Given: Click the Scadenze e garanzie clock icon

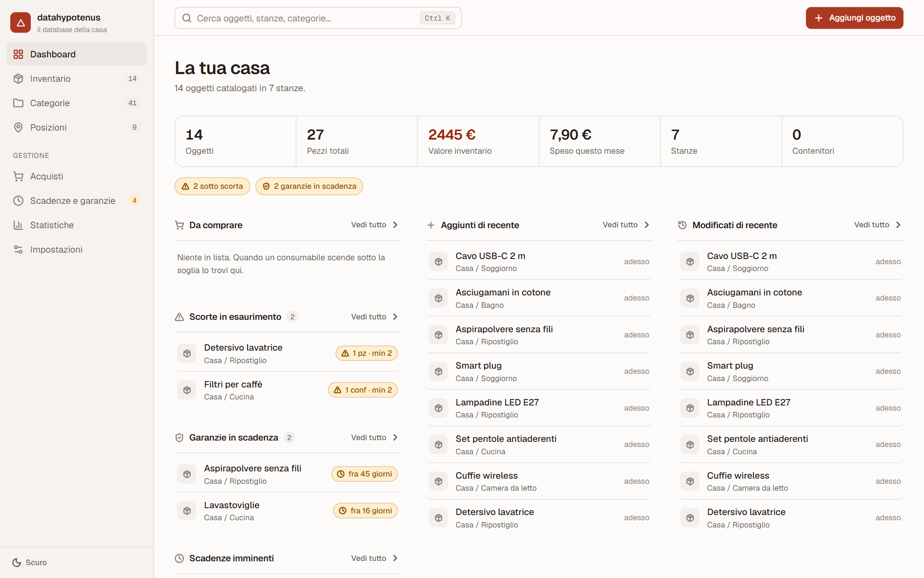Looking at the screenshot, I should click(18, 201).
